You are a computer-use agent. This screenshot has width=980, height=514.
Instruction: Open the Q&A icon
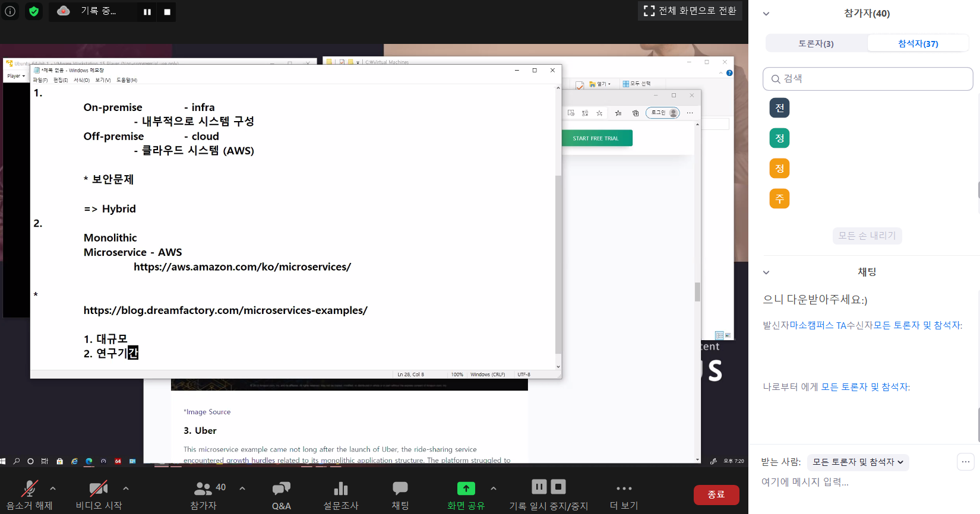[x=281, y=489]
